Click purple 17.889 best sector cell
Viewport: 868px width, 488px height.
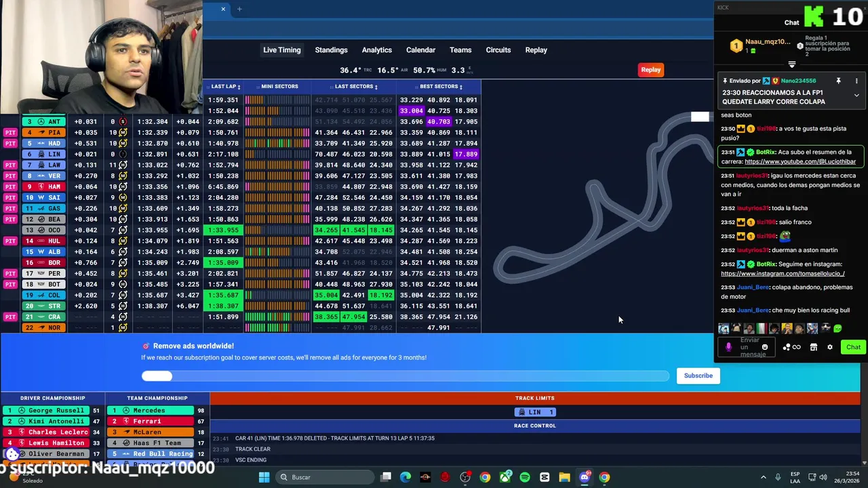point(466,154)
